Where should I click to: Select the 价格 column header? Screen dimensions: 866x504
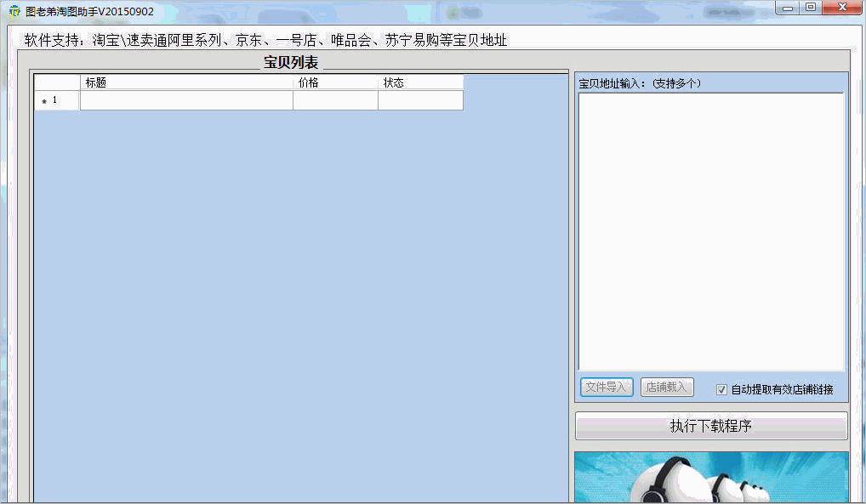pyautogui.click(x=335, y=82)
